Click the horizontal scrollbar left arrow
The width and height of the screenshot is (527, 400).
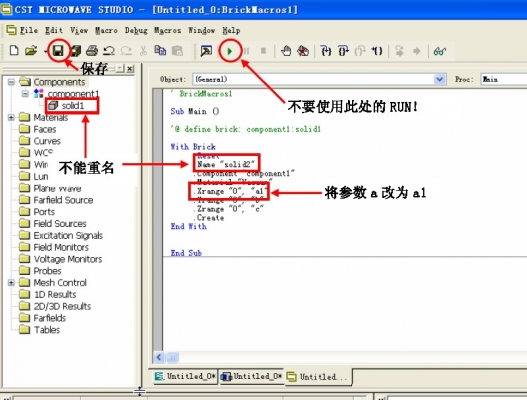159,357
